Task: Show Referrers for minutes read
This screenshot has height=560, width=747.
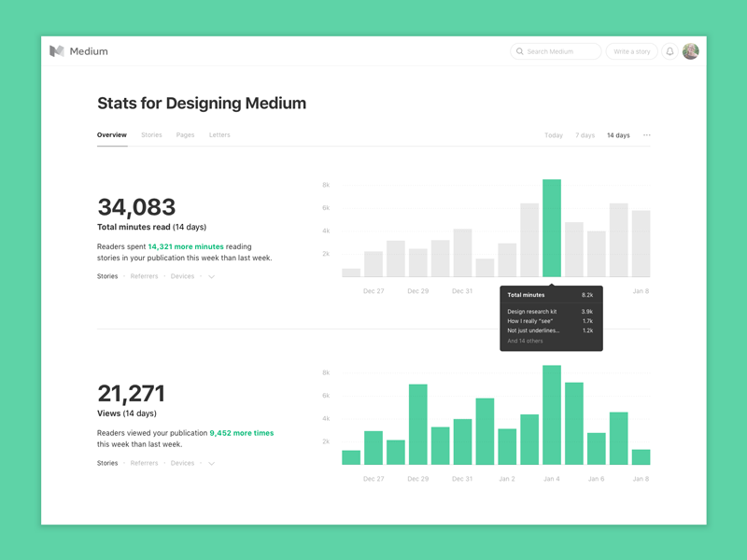Action: [x=144, y=276]
